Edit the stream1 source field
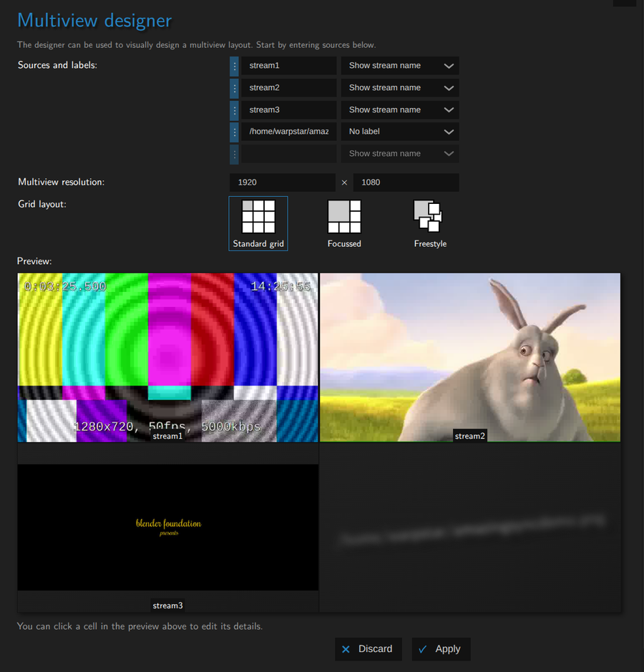This screenshot has width=644, height=672. coord(288,66)
